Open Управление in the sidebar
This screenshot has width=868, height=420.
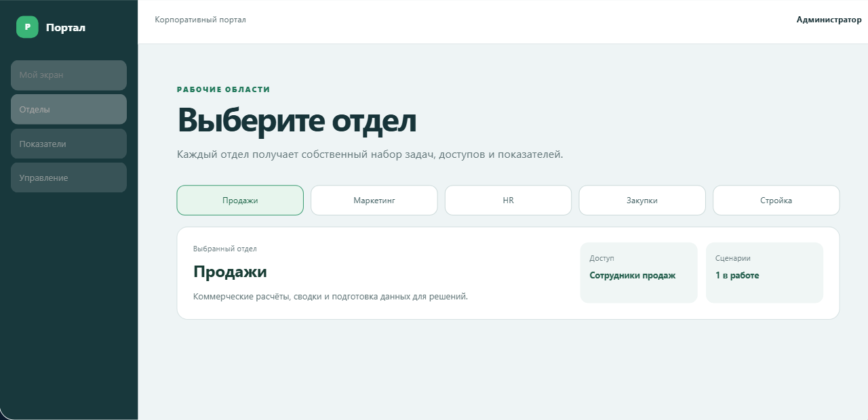(x=68, y=177)
